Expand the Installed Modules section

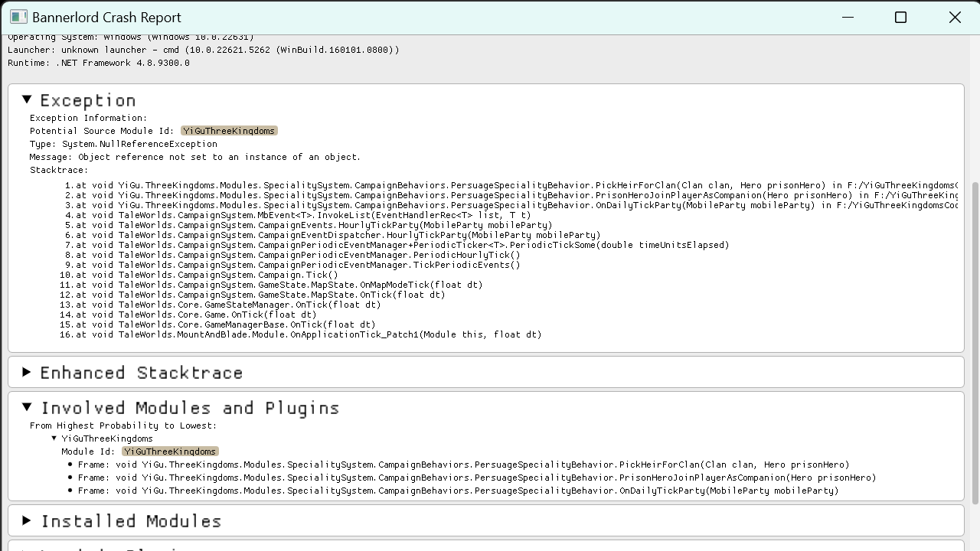(x=27, y=520)
